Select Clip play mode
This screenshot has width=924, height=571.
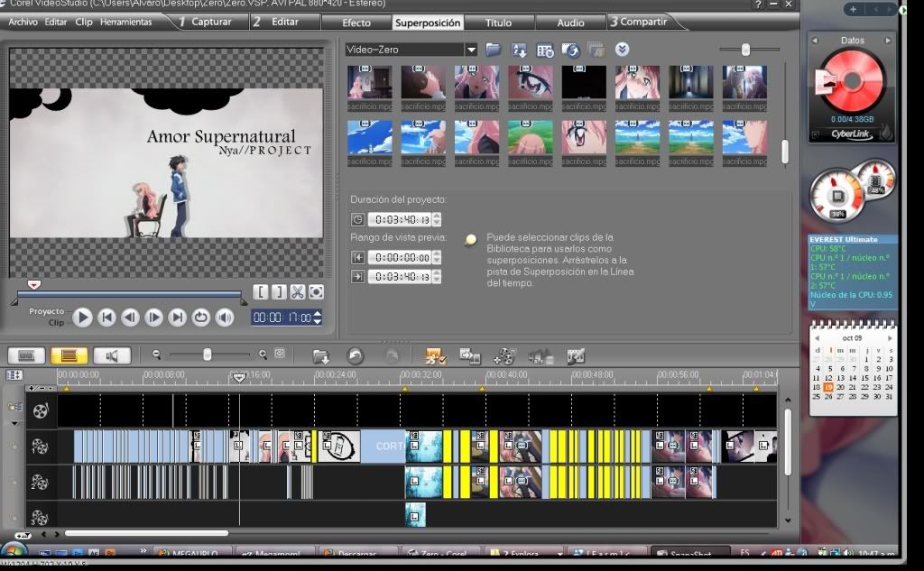click(56, 322)
